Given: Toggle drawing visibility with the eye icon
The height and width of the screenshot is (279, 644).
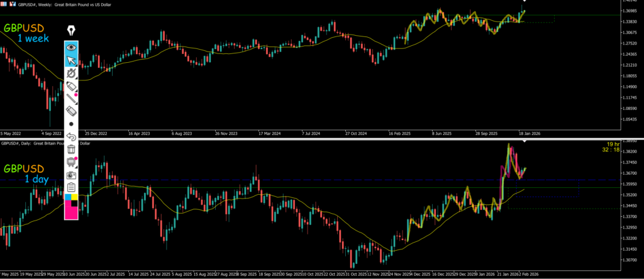Looking at the screenshot, I should tap(72, 46).
